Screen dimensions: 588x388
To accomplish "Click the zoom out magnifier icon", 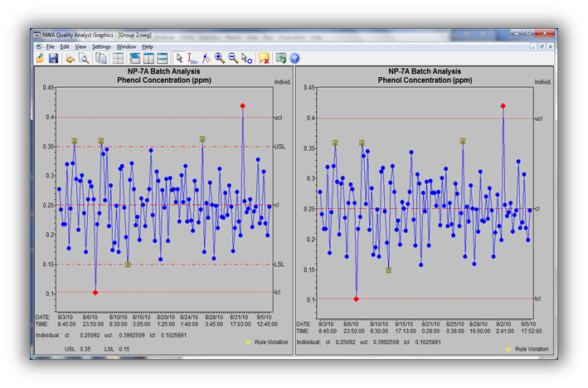I will coord(233,58).
